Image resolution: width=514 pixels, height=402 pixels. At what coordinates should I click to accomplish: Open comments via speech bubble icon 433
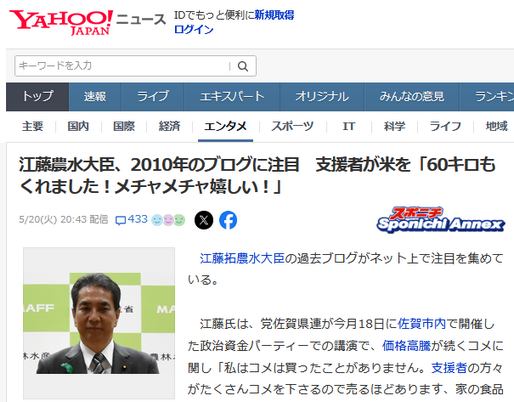[x=131, y=220]
